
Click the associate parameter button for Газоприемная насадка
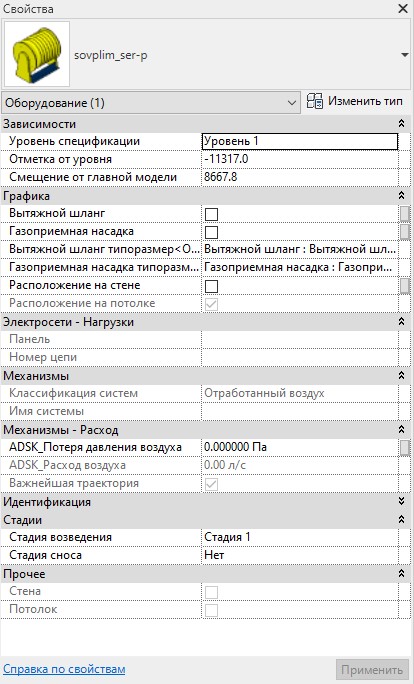click(x=405, y=232)
